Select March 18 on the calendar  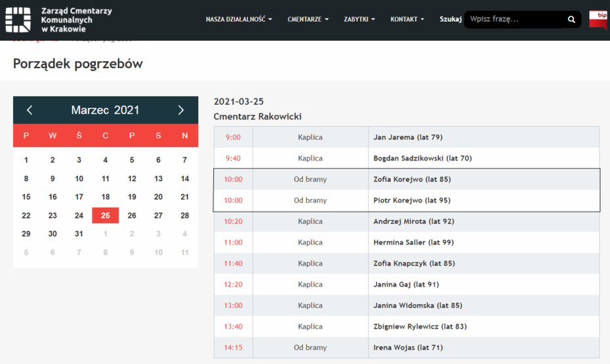pos(105,197)
